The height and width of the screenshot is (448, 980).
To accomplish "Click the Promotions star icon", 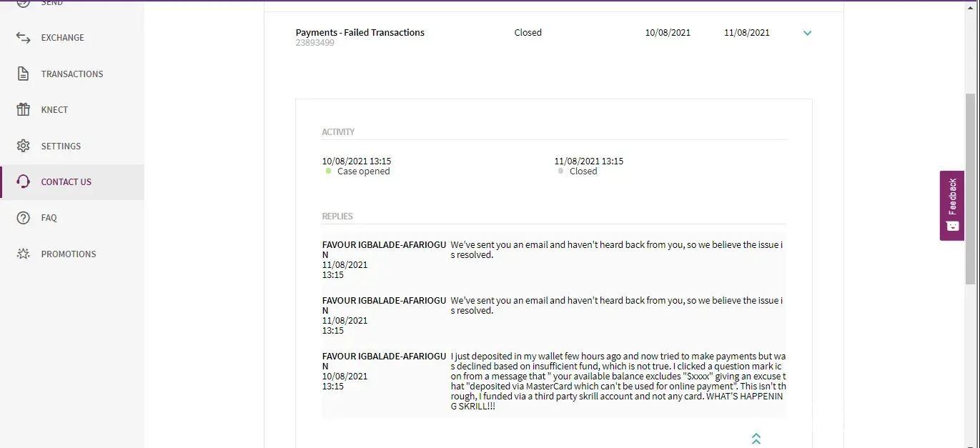I will pyautogui.click(x=24, y=254).
